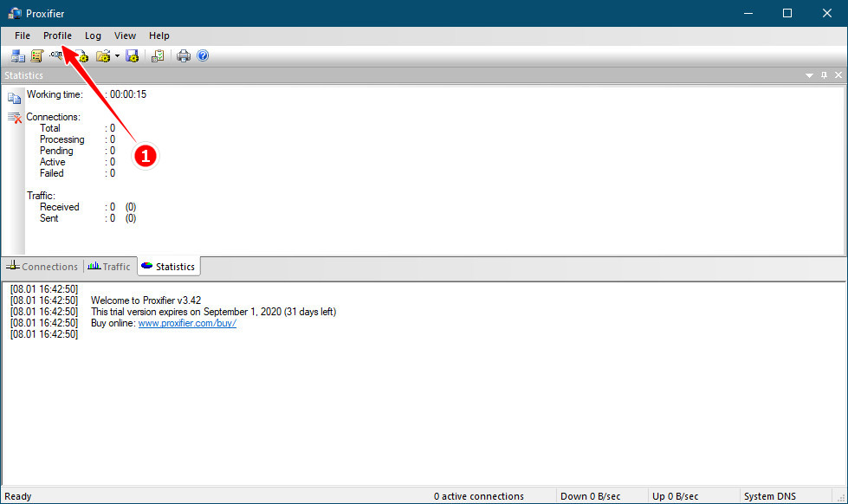Switch to the Connections tab
The height and width of the screenshot is (504, 848).
pyautogui.click(x=42, y=267)
